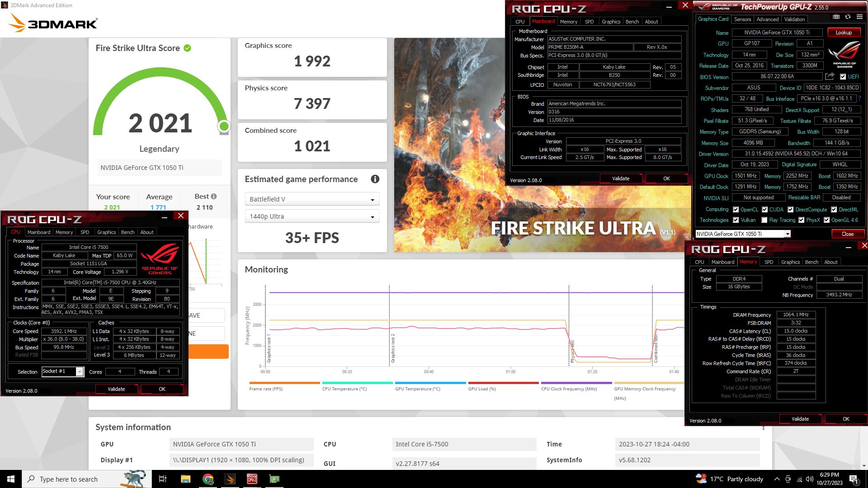Image resolution: width=868 pixels, height=488 pixels.
Task: Open the GPU-Z hamburger menu
Action: (x=859, y=17)
